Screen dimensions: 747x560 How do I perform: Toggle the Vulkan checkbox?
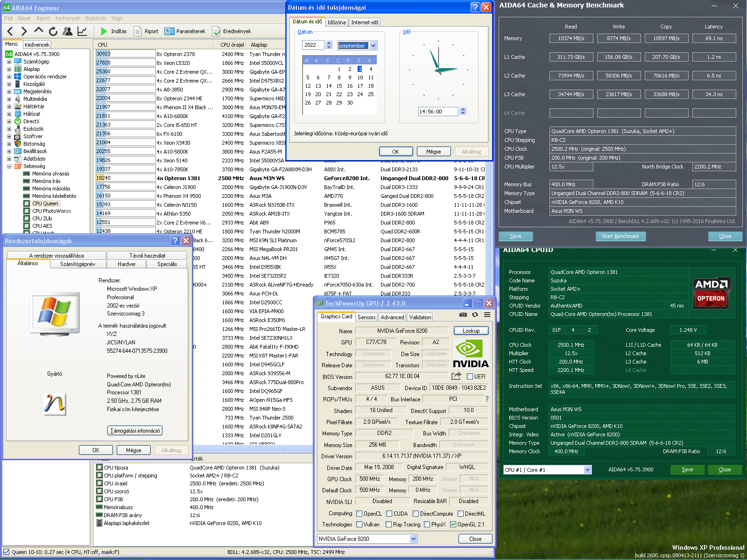click(359, 524)
